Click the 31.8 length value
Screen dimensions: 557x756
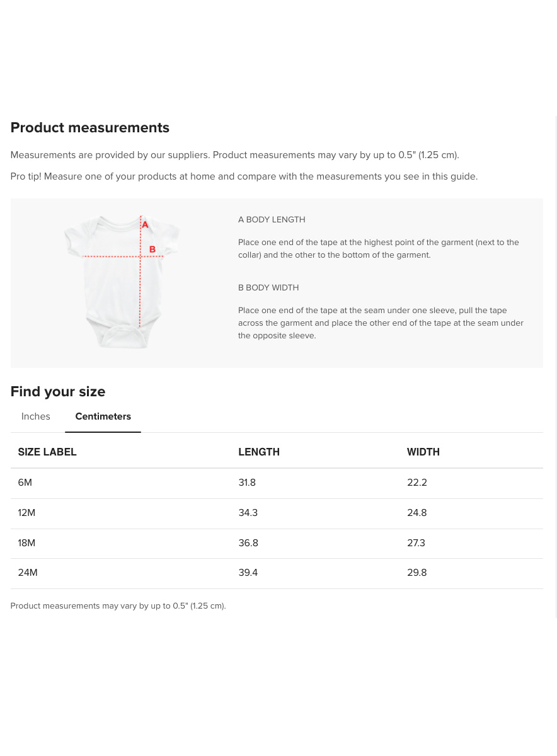tap(247, 483)
